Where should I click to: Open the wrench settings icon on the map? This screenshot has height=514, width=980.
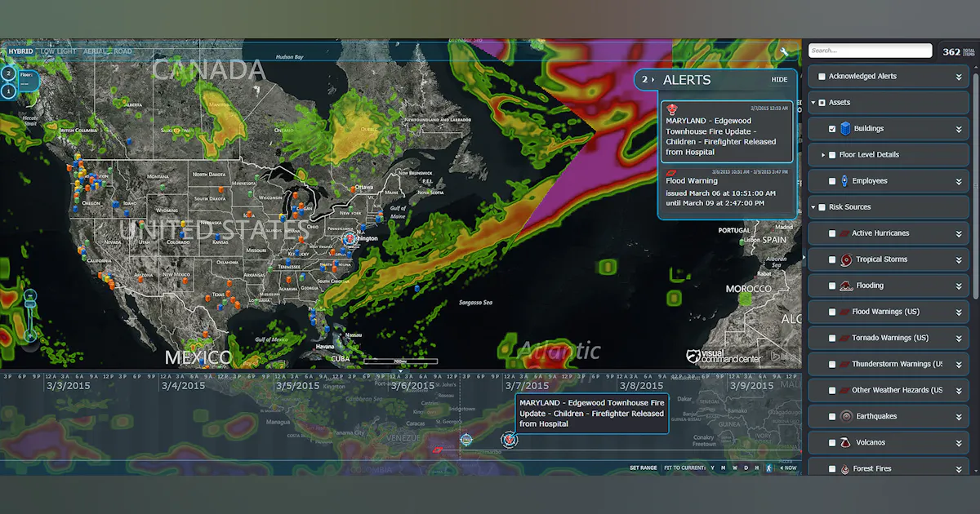click(785, 52)
